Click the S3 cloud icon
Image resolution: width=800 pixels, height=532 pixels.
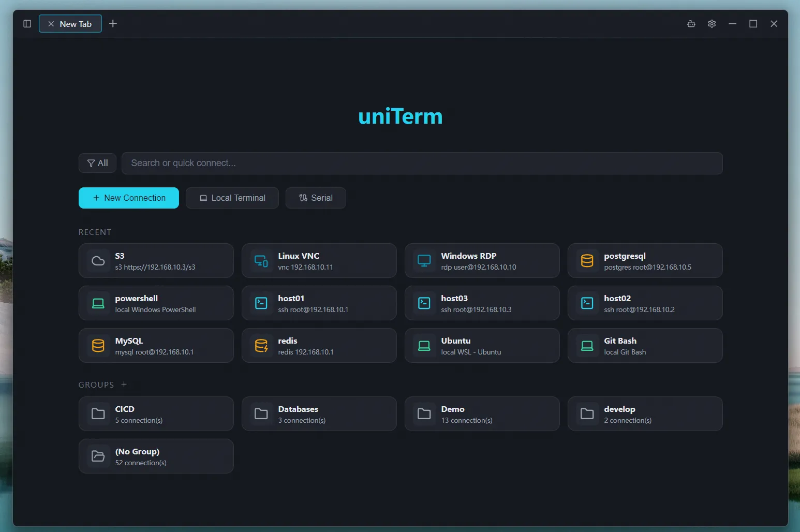[98, 261]
